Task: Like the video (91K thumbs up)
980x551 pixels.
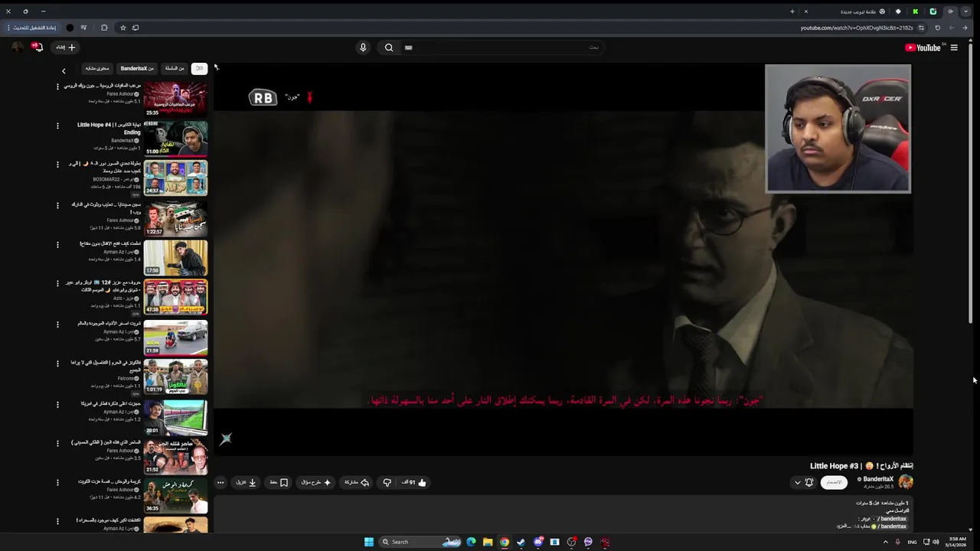Action: pos(414,482)
